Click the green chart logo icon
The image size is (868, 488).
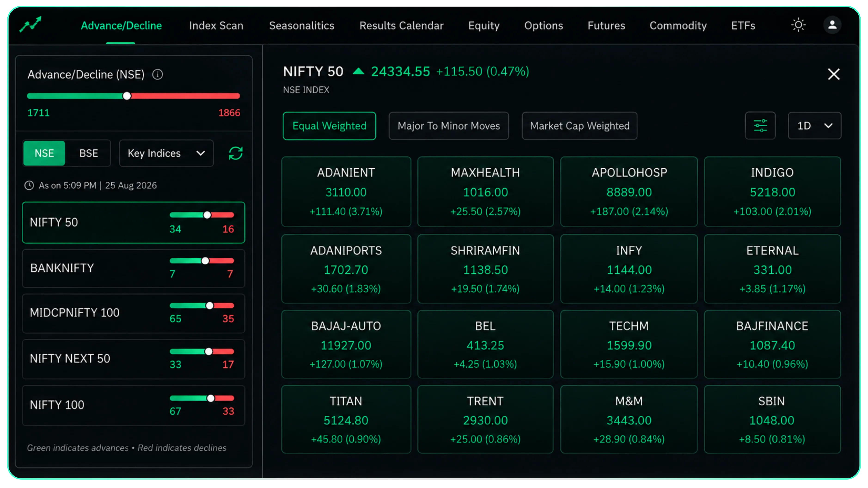click(x=30, y=24)
